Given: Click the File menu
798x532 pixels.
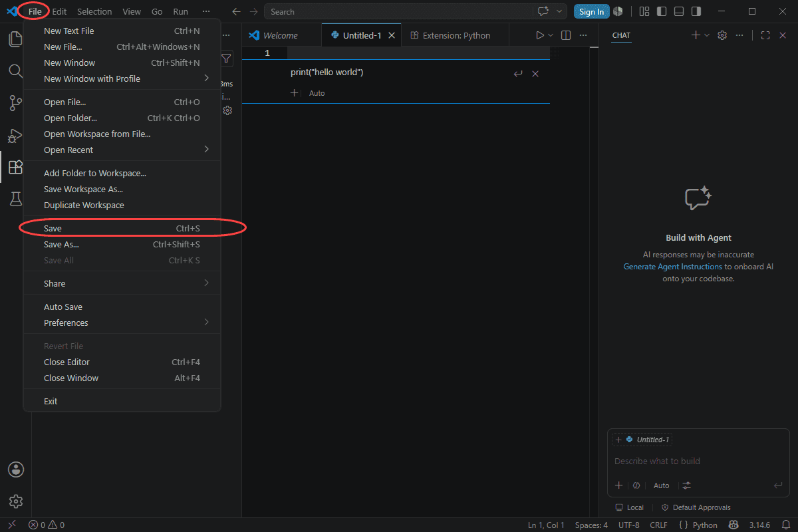Looking at the screenshot, I should [35, 11].
